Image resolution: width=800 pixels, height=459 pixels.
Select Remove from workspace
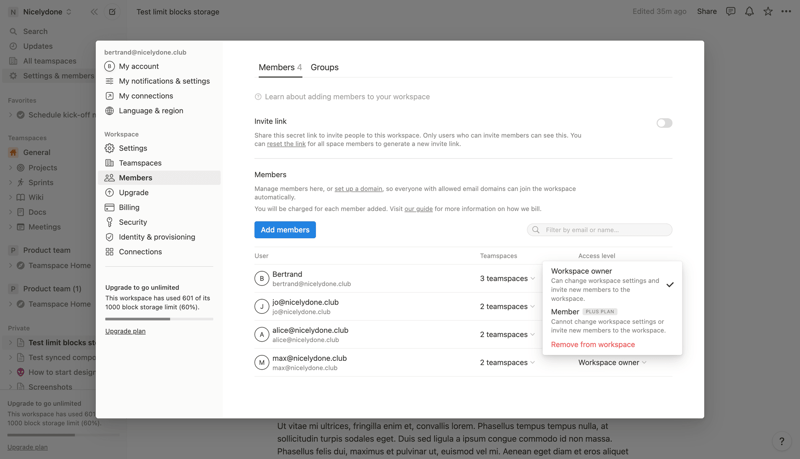tap(593, 345)
